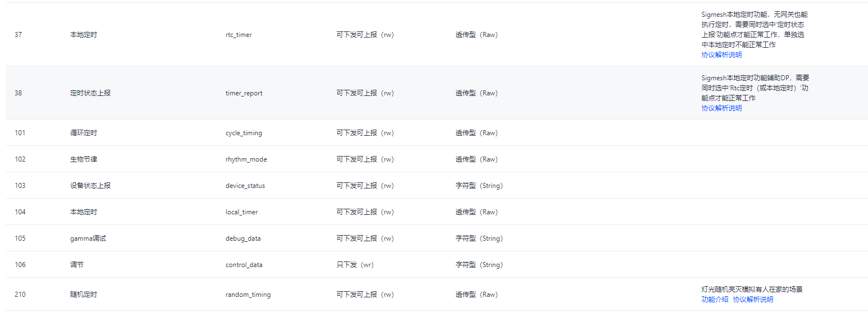Image resolution: width=868 pixels, height=317 pixels.
Task: Click the gamma调试 function name
Action: pos(88,238)
